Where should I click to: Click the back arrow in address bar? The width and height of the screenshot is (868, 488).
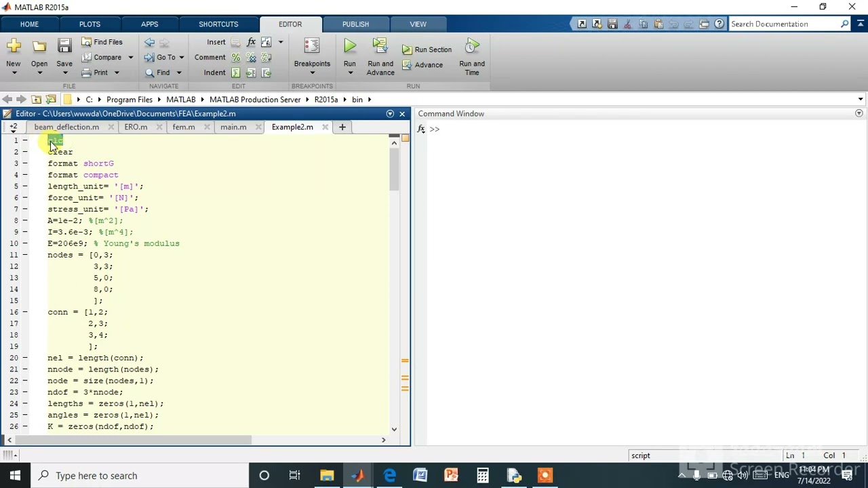coord(7,99)
